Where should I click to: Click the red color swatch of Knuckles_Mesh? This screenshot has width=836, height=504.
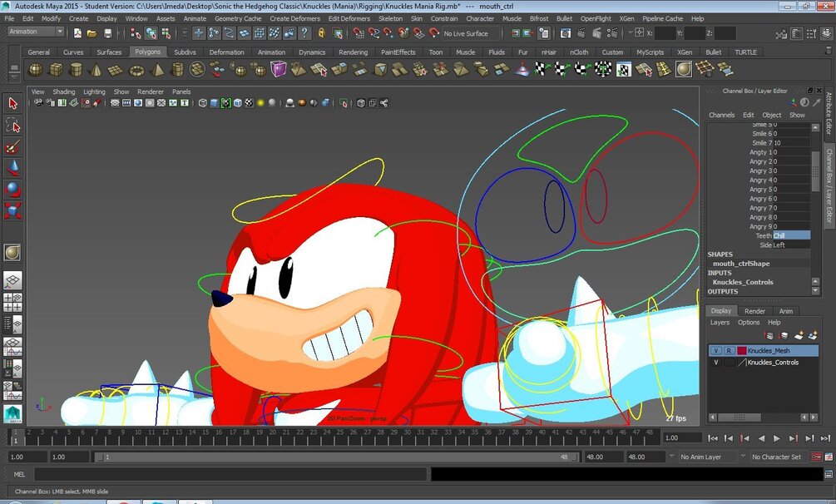(x=742, y=351)
